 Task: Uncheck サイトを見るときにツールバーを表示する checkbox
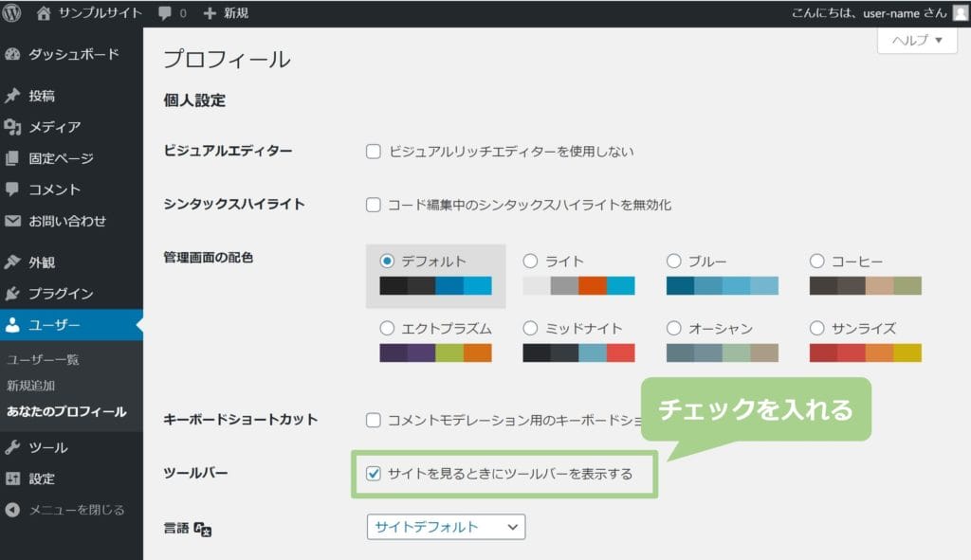click(374, 474)
